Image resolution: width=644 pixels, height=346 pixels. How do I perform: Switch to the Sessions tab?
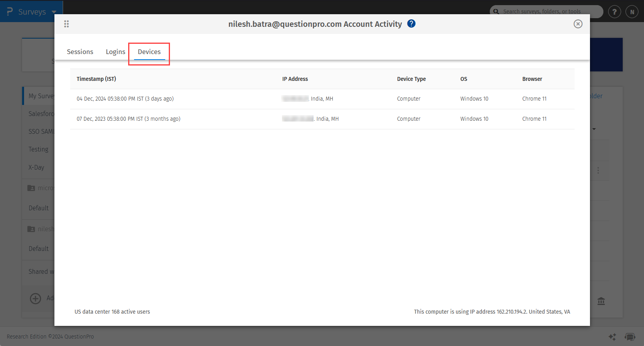[80, 52]
